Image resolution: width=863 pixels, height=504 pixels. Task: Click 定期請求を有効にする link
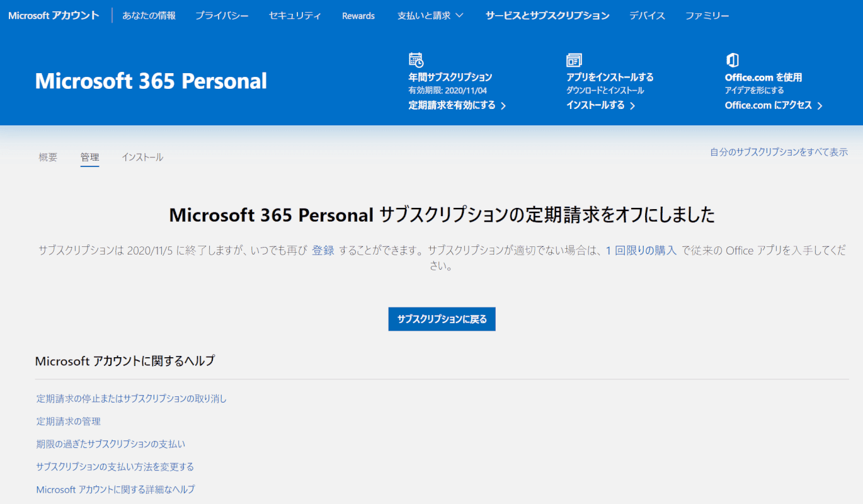click(x=457, y=106)
